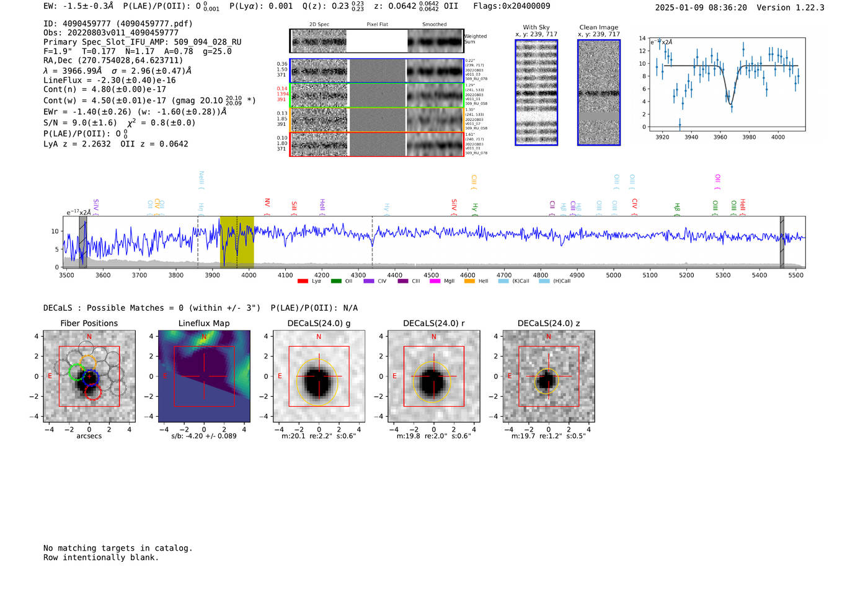Screen dimensions: 868x591
Task: Click the orange HeII legend swatch
Action: pyautogui.click(x=469, y=282)
